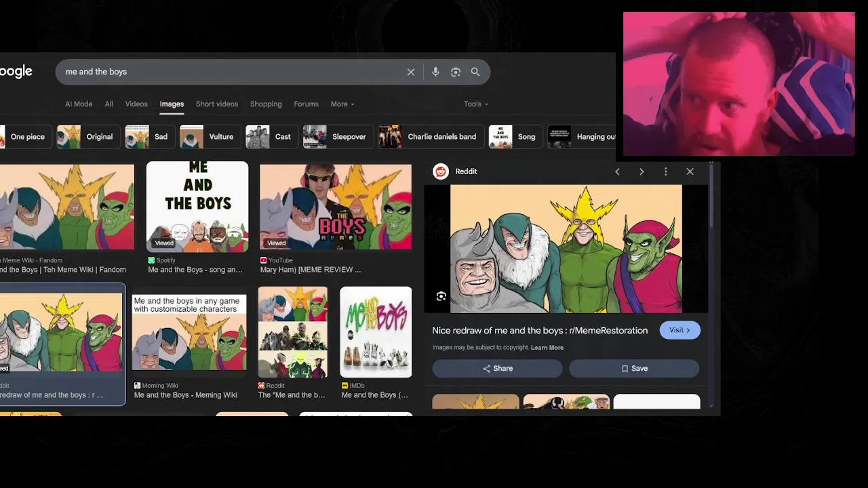This screenshot has height=488, width=868.
Task: Open the customizable characters meme thumbnail
Action: [189, 332]
